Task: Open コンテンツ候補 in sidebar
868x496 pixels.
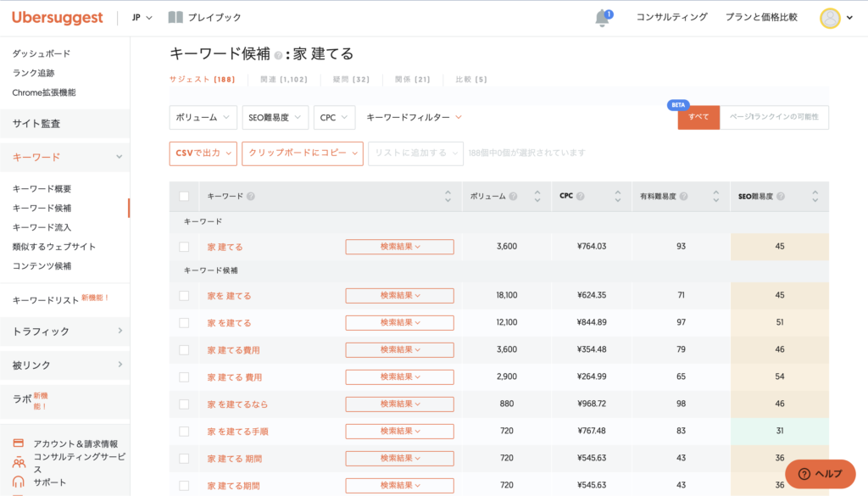Action: click(x=42, y=266)
